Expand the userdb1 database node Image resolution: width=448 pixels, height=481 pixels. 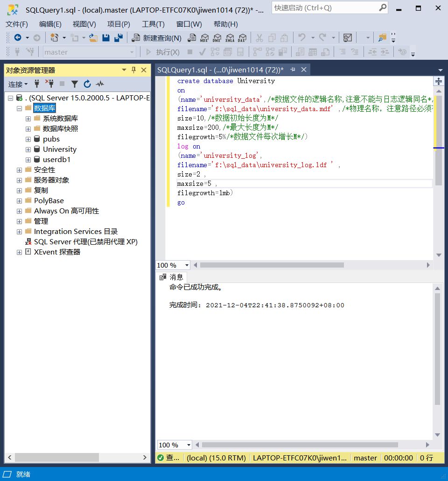pos(28,160)
